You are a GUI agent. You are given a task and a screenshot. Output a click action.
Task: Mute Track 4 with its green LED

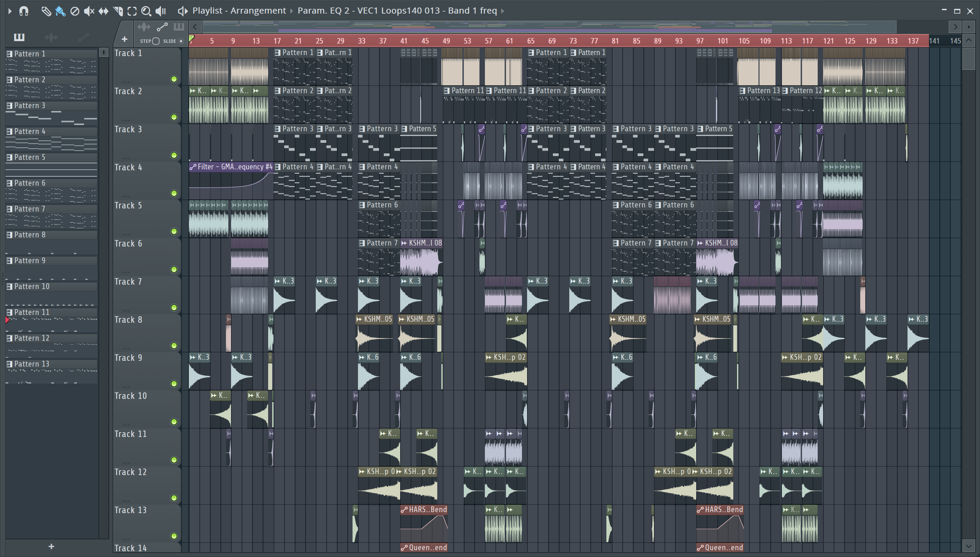point(174,193)
